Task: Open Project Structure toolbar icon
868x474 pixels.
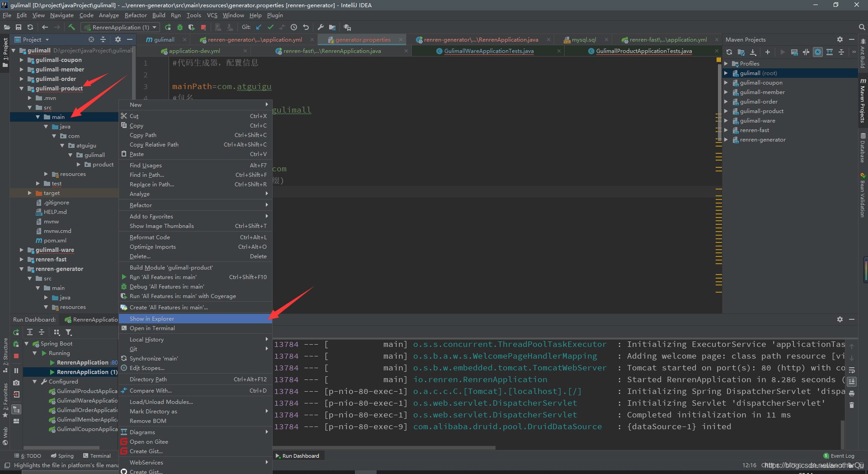Action: coord(332,27)
